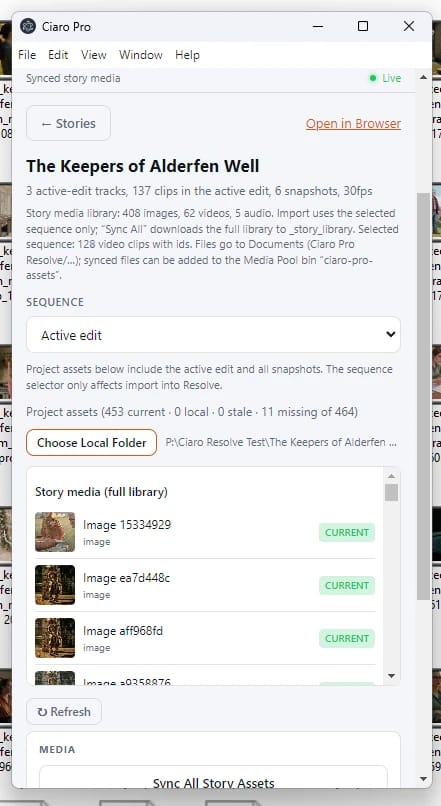The image size is (441, 806).
Task: Open the Window menu
Action: [x=141, y=55]
